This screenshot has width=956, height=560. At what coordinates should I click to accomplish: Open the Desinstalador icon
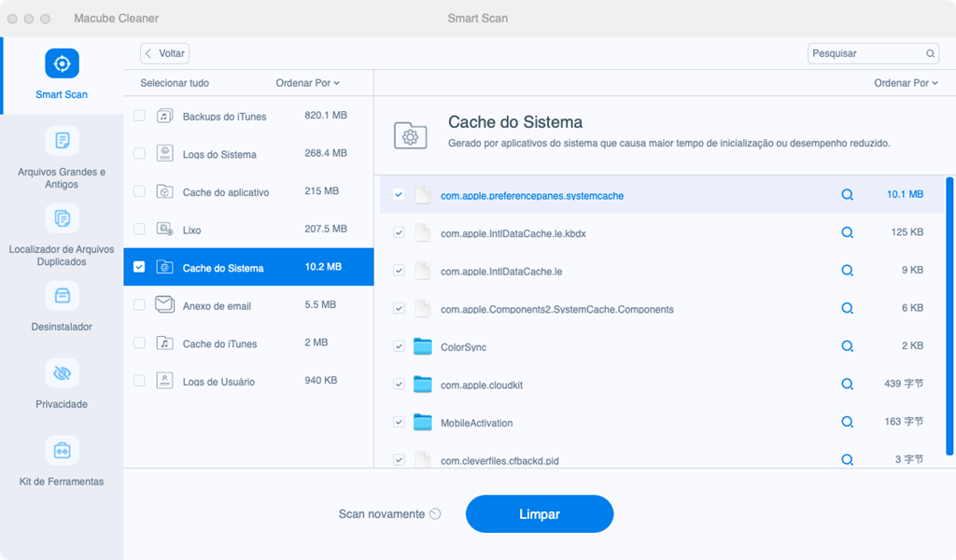[x=62, y=296]
